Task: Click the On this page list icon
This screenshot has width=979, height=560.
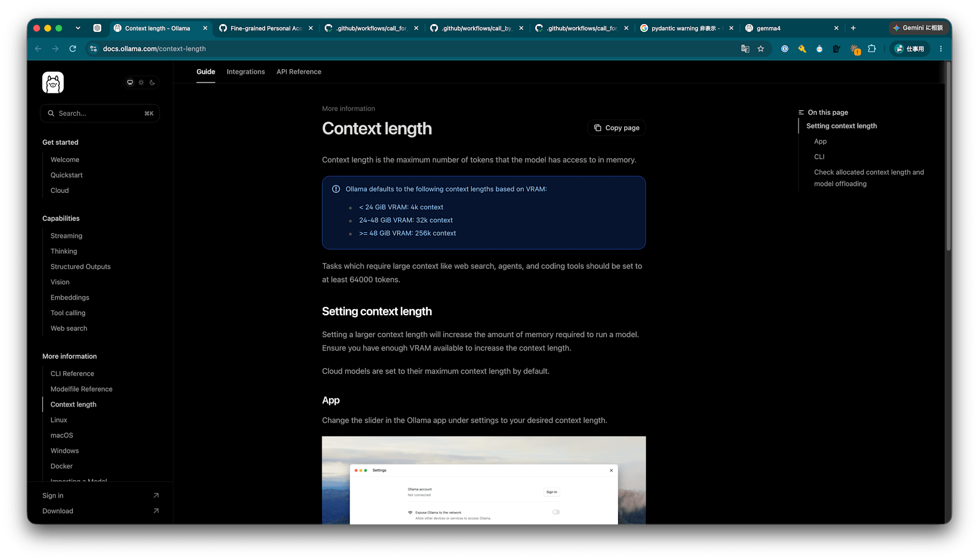Action: [801, 112]
